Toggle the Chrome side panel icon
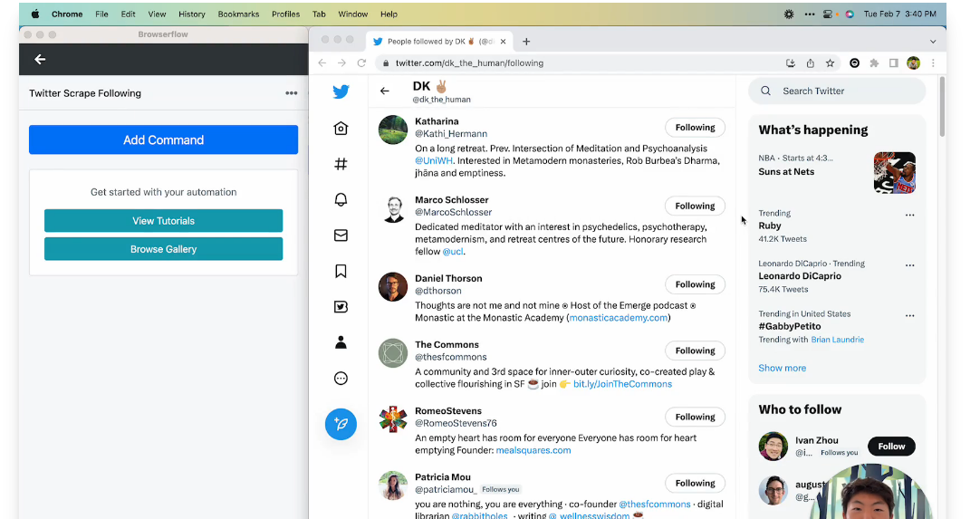This screenshot has height=519, width=980. [x=893, y=62]
